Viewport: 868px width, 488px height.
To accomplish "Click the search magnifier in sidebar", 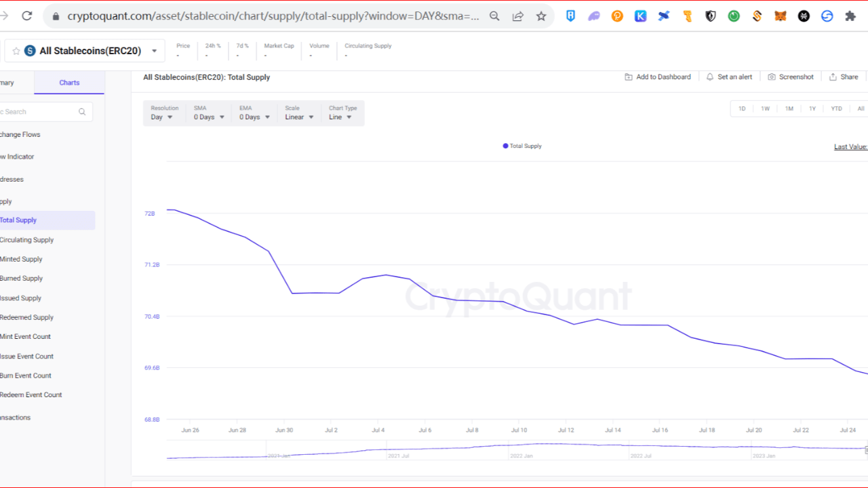I will pyautogui.click(x=82, y=112).
